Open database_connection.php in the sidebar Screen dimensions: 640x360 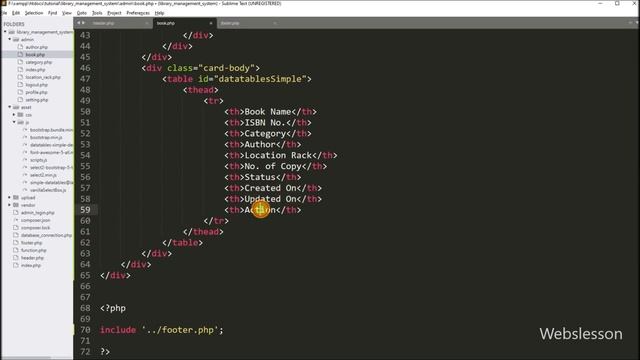coord(46,236)
